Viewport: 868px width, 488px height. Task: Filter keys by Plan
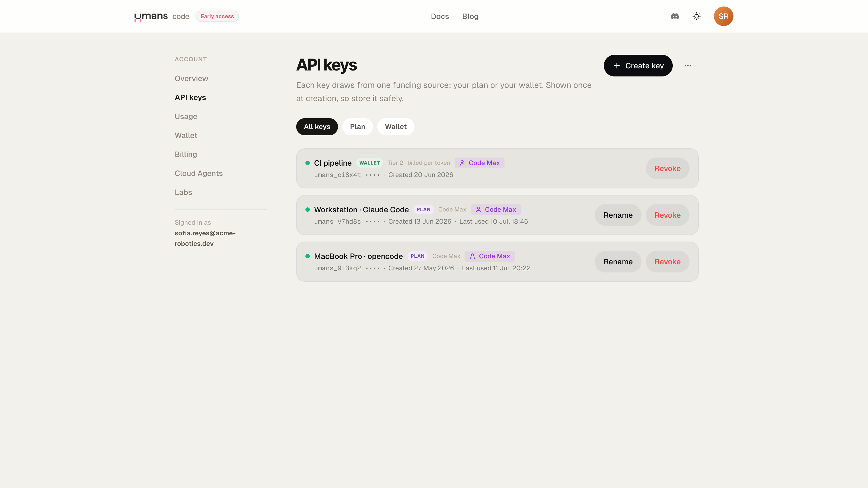point(358,127)
